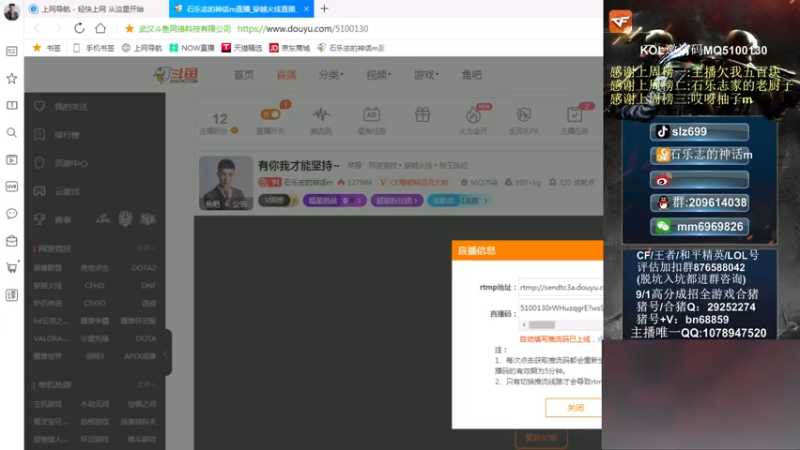This screenshot has width=800, height=450.
Task: Click the browser user avatar at top-left
Action: (11, 11)
